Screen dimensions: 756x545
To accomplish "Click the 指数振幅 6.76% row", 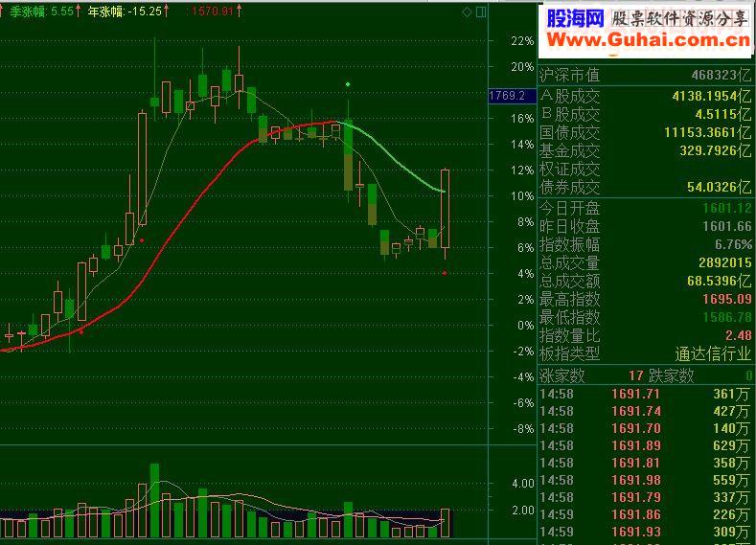I will pos(646,245).
